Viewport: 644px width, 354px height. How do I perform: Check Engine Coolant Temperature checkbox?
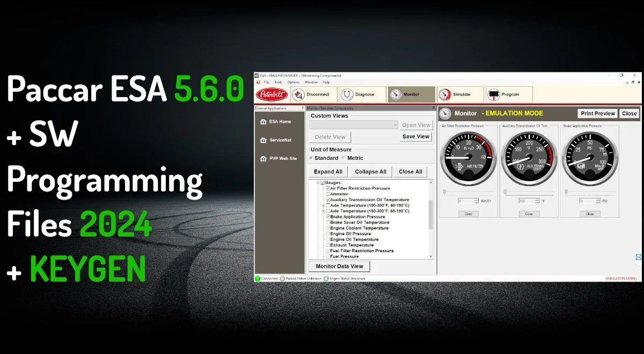pyautogui.click(x=328, y=228)
